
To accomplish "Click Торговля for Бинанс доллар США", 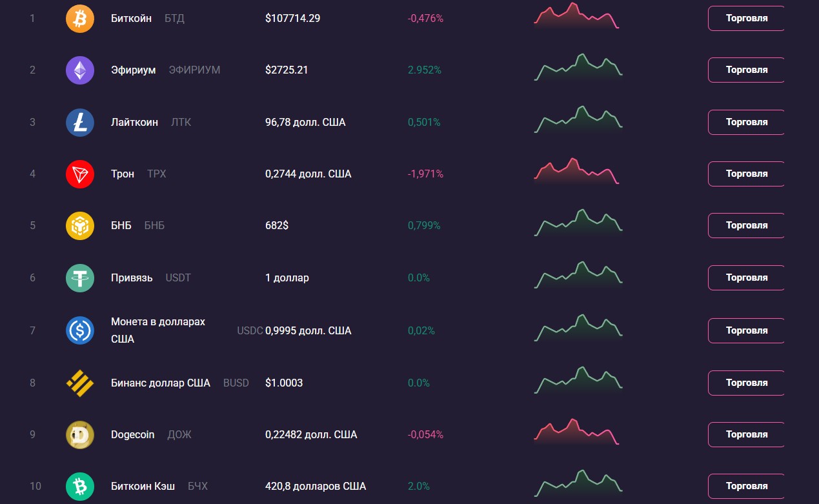I will (x=746, y=383).
